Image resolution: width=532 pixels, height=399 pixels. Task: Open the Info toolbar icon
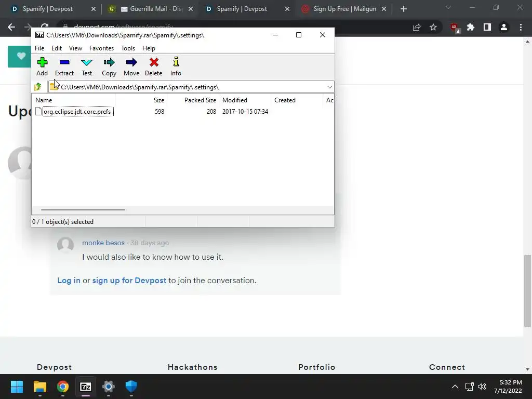176,67
